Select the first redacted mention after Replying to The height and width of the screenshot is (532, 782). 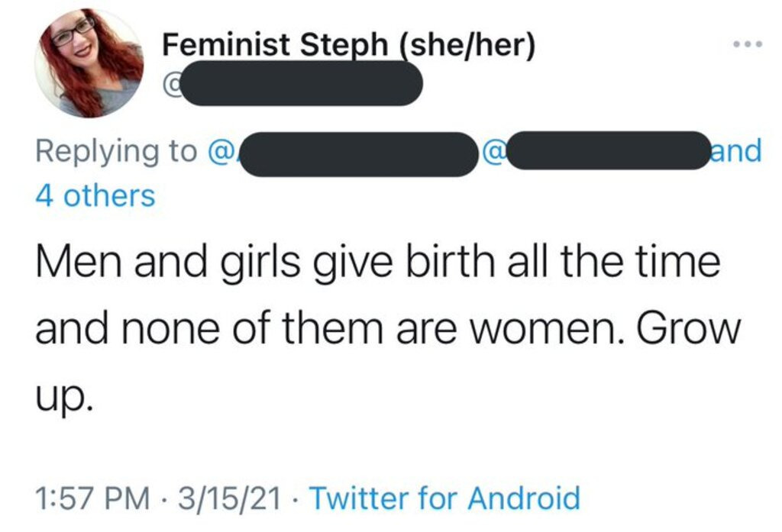(x=359, y=154)
